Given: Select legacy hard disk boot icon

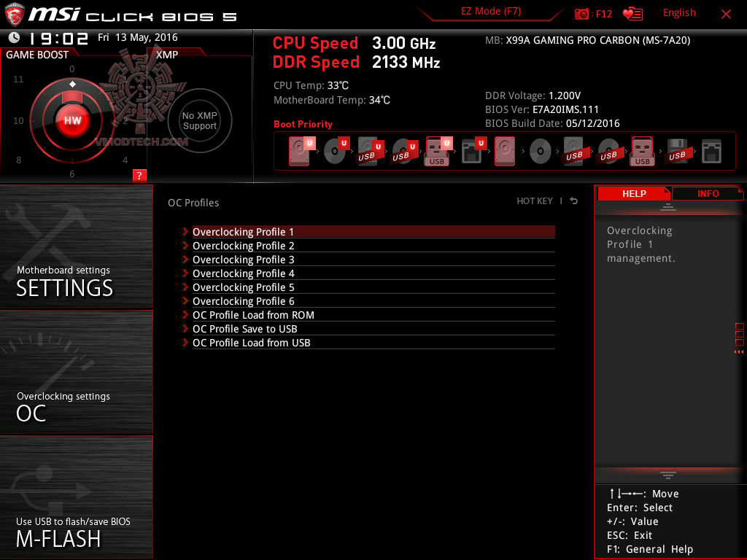Looking at the screenshot, I should 505,151.
